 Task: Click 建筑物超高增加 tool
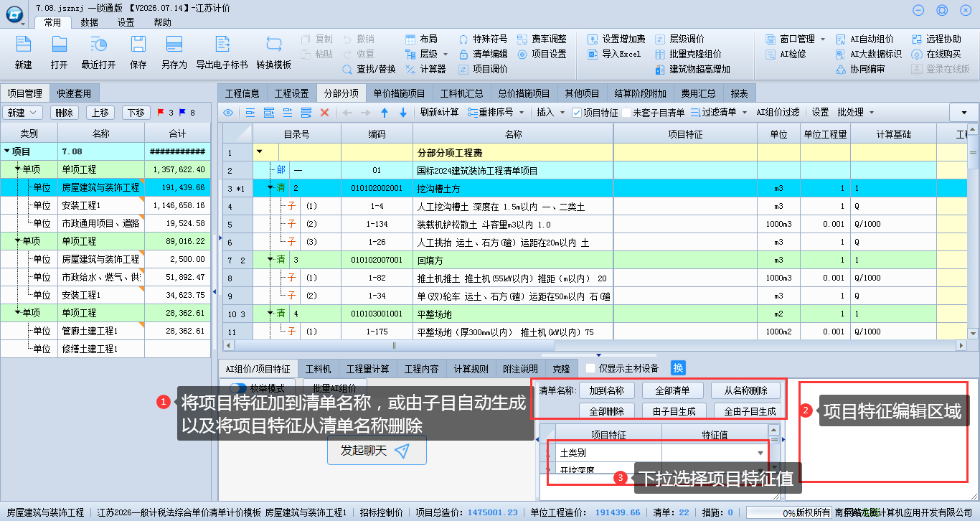[693, 69]
